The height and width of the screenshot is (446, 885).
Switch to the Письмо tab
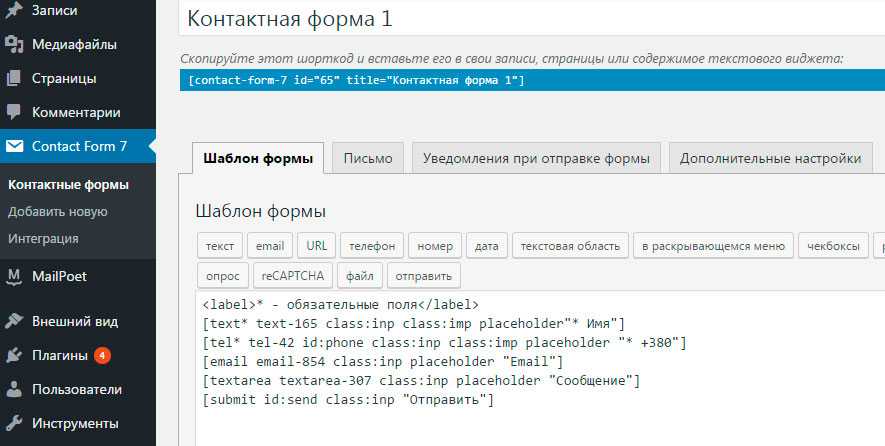click(368, 158)
